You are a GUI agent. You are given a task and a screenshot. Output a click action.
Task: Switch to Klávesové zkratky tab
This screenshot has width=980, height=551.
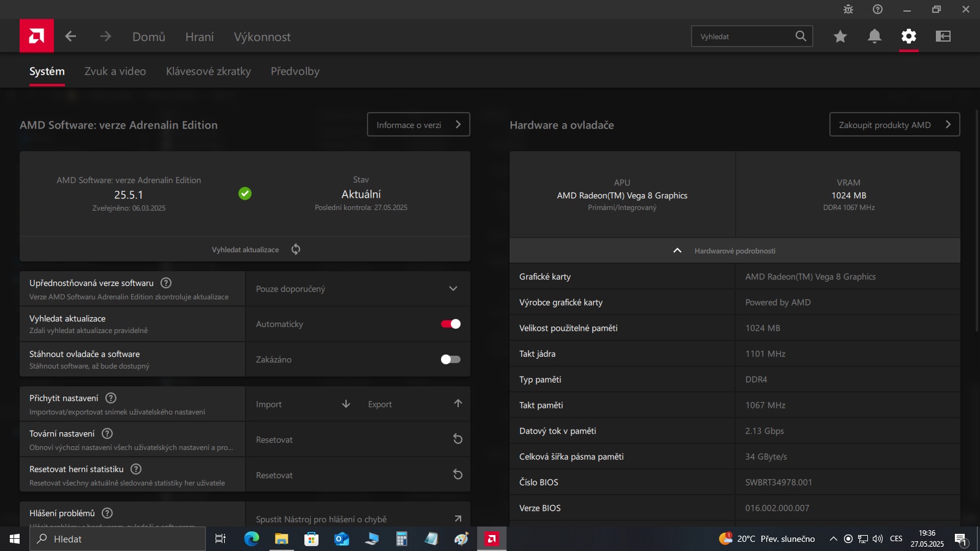(x=208, y=71)
